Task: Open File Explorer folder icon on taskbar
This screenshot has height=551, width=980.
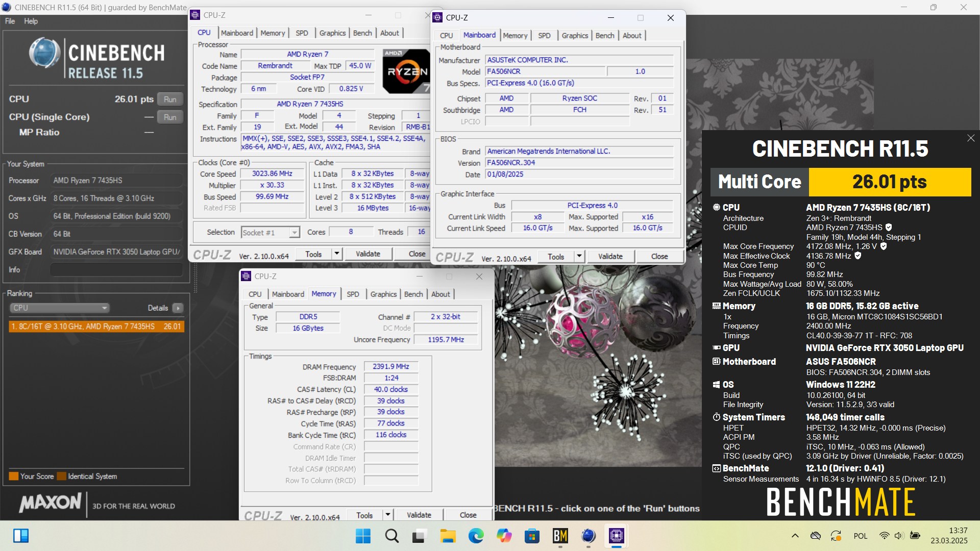Action: tap(448, 536)
